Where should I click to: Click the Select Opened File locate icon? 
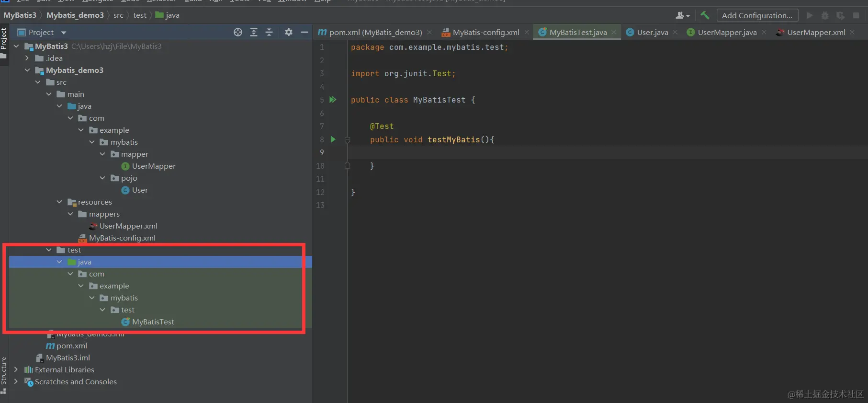coord(238,32)
